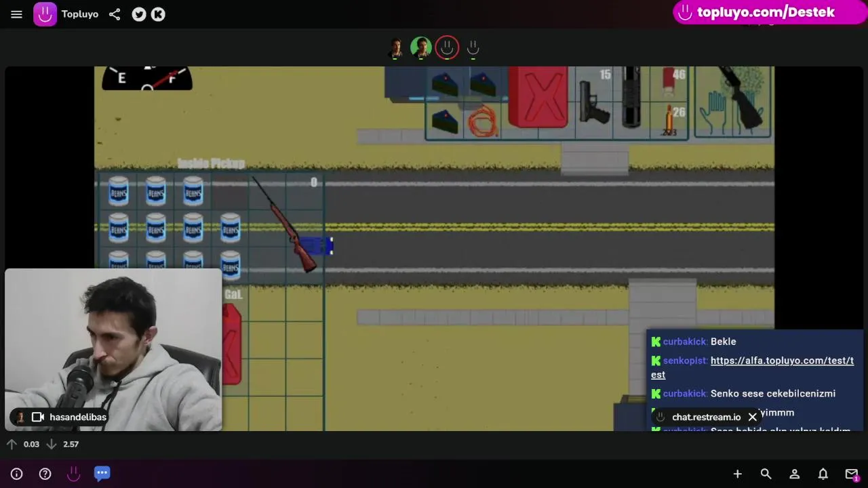Share the Topluyo room
The width and height of the screenshot is (868, 488).
[x=115, y=14]
